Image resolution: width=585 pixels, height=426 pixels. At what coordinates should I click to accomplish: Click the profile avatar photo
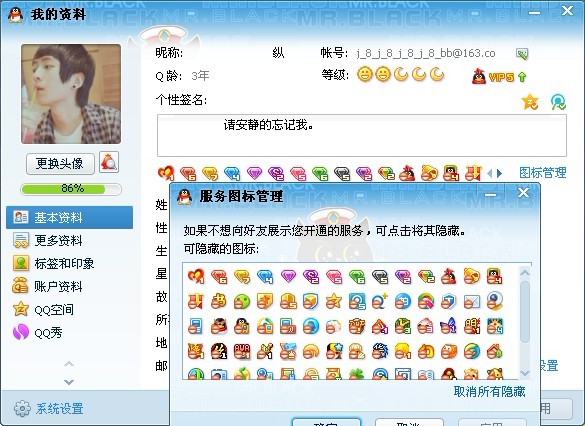click(71, 94)
